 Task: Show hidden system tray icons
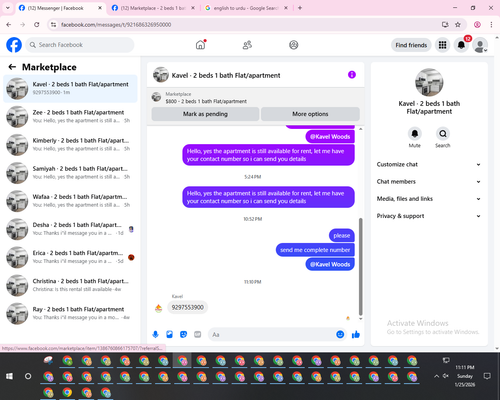tap(436, 376)
